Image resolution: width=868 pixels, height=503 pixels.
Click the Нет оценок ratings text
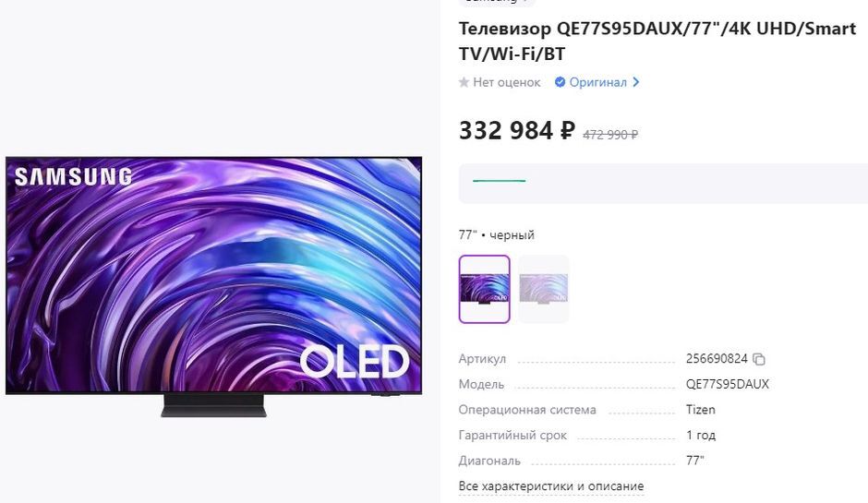click(x=507, y=82)
